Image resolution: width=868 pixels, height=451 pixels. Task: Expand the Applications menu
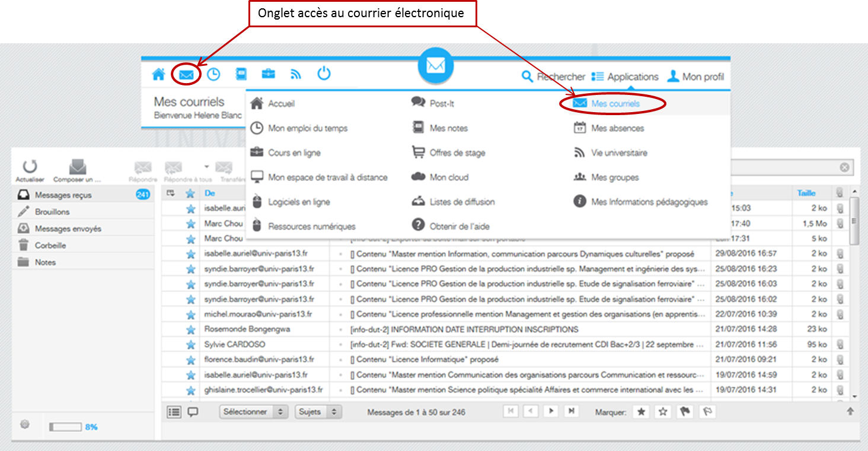625,77
